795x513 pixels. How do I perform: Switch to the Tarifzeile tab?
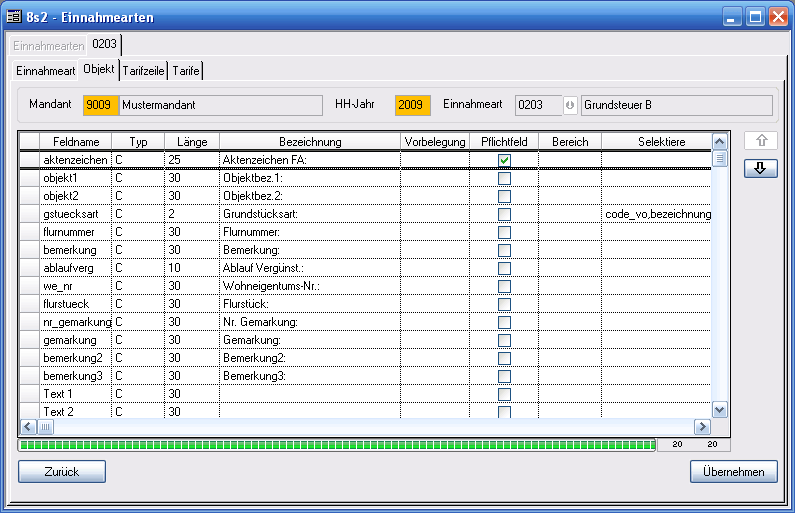[x=144, y=71]
